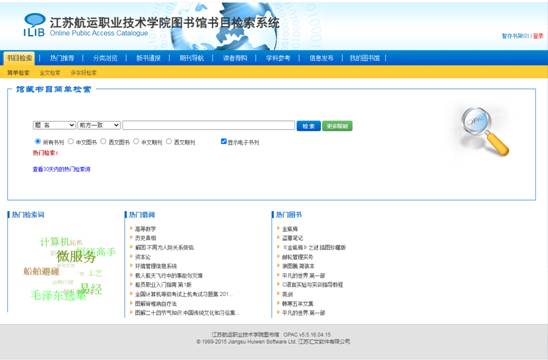The width and height of the screenshot is (548, 360).
Task: Open the 热门推荐 navigation tab
Action: pyautogui.click(x=62, y=58)
